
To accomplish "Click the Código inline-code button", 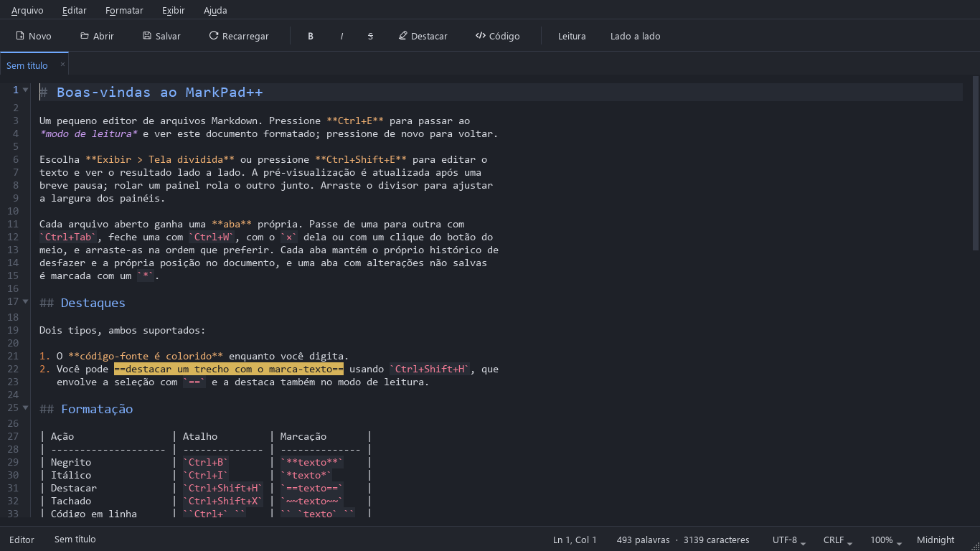I will click(498, 36).
